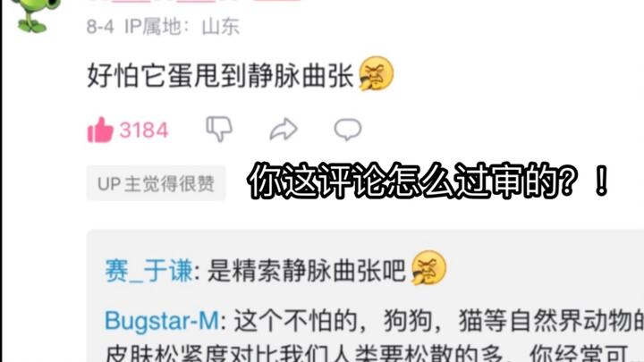
Task: Click the thumbs-down dislike icon
Action: coord(219,130)
